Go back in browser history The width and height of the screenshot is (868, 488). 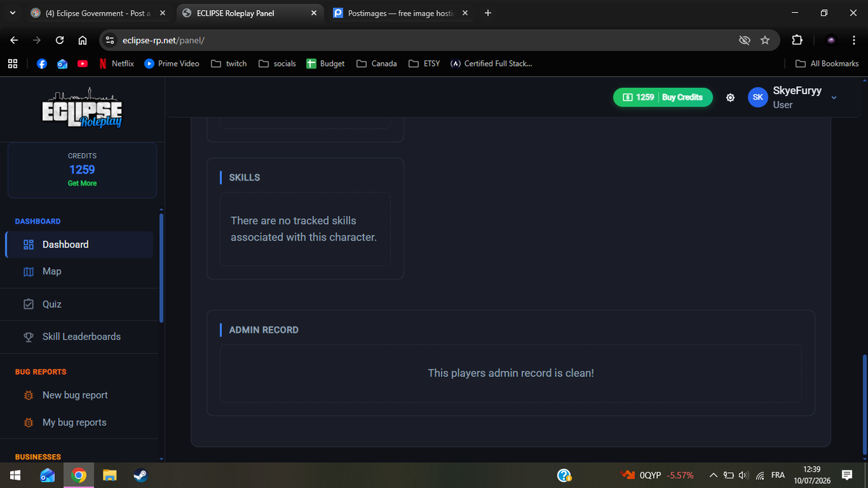(14, 40)
